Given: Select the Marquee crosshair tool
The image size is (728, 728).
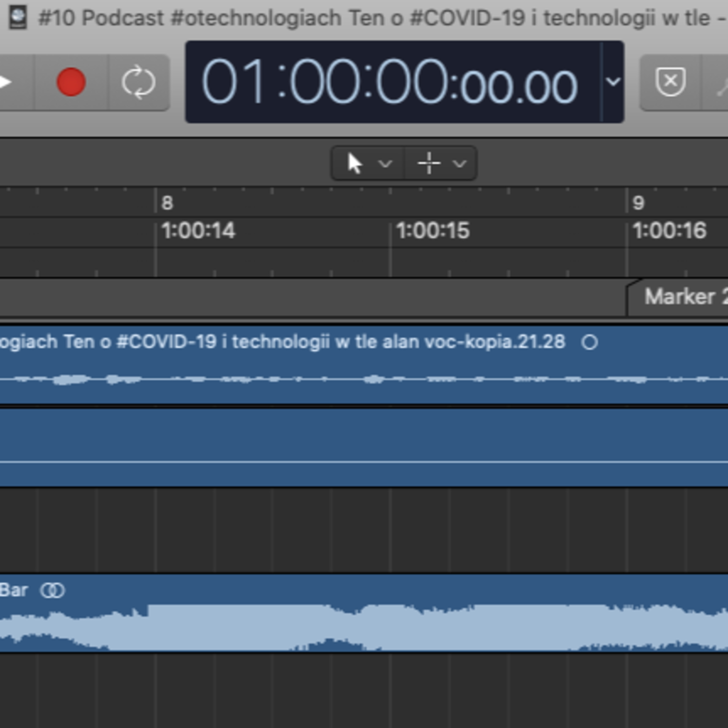Looking at the screenshot, I should [429, 163].
